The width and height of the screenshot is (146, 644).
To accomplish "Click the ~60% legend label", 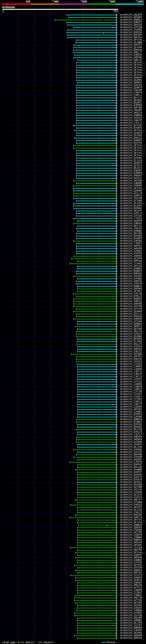I will [83, 2].
